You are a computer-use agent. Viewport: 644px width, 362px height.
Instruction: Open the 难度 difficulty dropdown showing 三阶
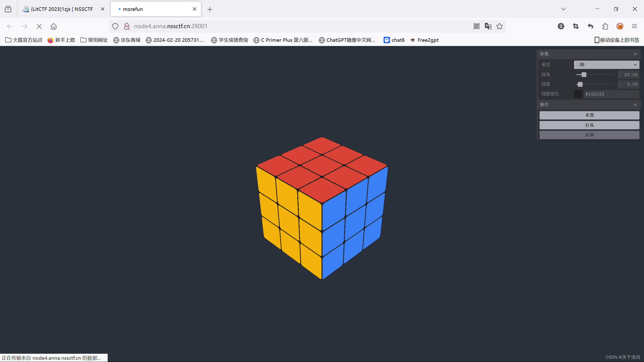click(606, 65)
